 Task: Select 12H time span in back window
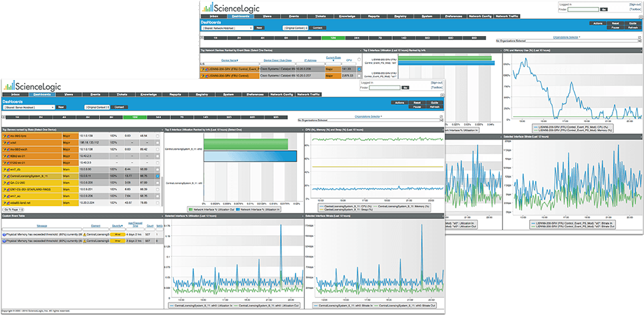(x=333, y=38)
